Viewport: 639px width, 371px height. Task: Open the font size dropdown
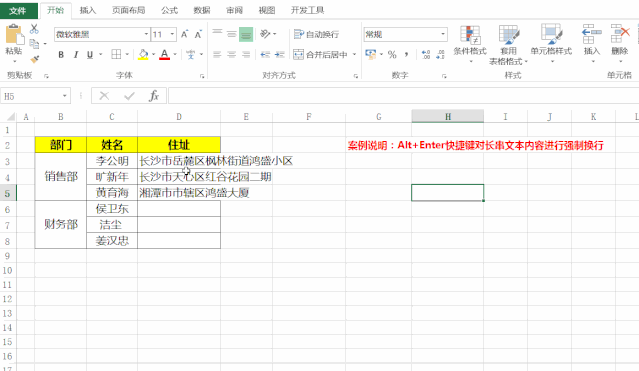click(x=172, y=34)
